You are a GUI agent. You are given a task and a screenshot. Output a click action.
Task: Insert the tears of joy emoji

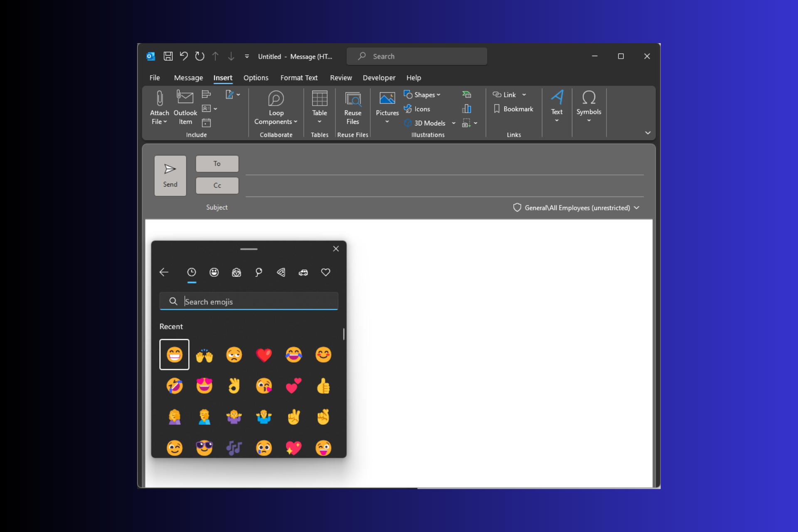tap(294, 355)
